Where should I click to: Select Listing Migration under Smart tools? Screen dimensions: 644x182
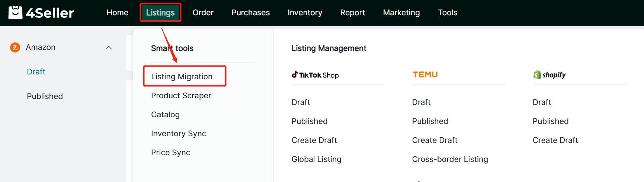pos(182,76)
